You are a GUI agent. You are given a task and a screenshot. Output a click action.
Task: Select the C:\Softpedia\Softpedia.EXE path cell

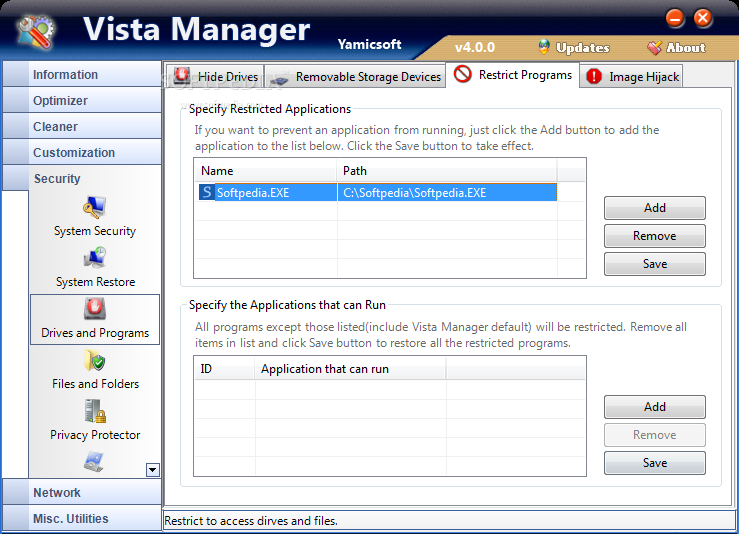tap(447, 192)
